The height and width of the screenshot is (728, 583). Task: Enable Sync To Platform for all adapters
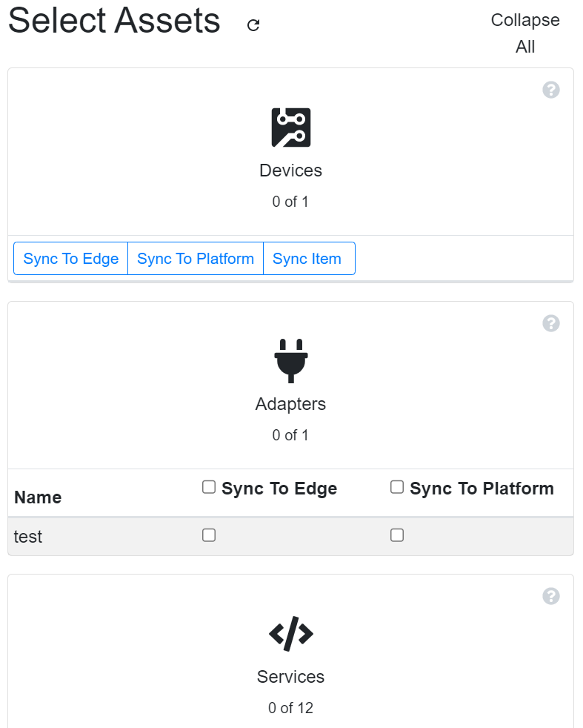coord(397,487)
